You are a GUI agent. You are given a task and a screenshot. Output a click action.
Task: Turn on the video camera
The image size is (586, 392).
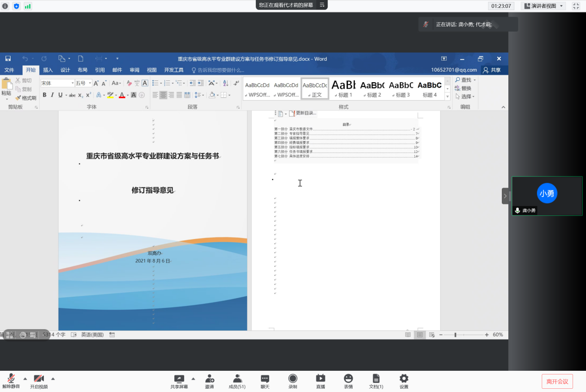(39, 379)
